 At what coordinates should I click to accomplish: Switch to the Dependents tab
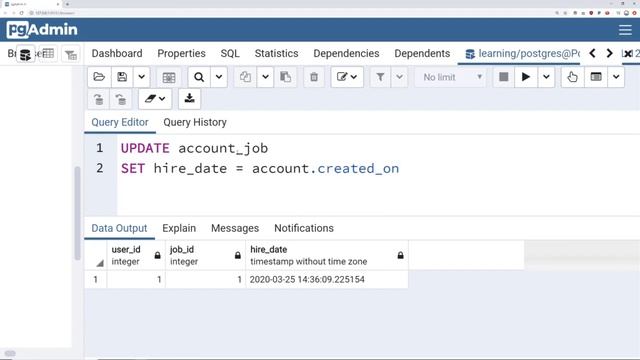pyautogui.click(x=422, y=53)
